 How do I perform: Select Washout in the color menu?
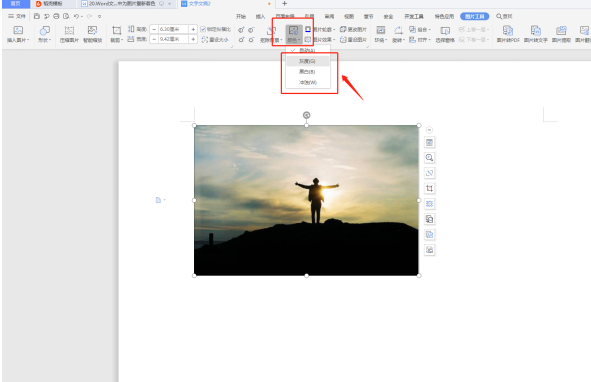tap(308, 82)
